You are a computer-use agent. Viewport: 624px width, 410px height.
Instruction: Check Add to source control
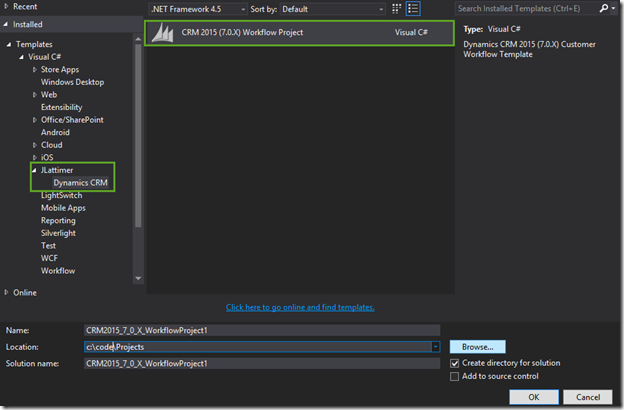coord(454,377)
